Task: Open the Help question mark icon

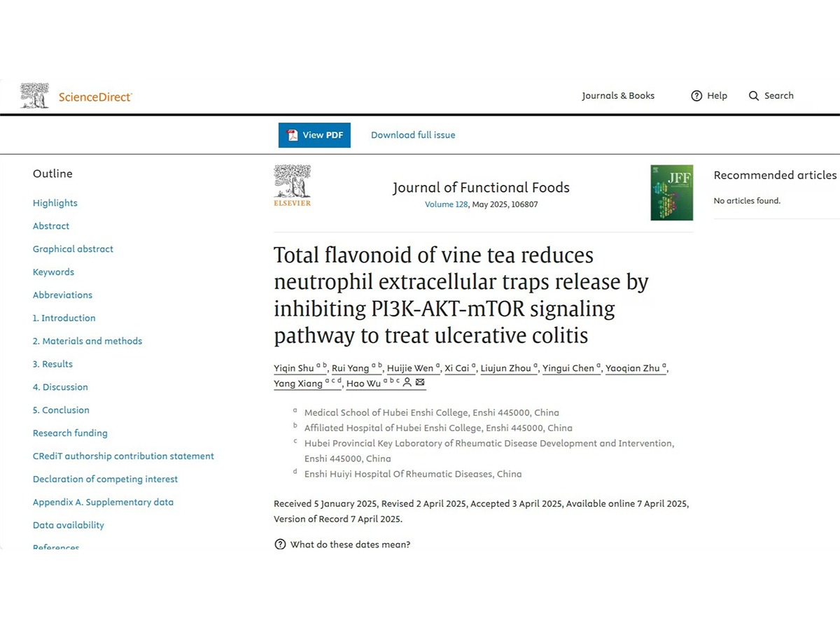Action: [x=696, y=96]
